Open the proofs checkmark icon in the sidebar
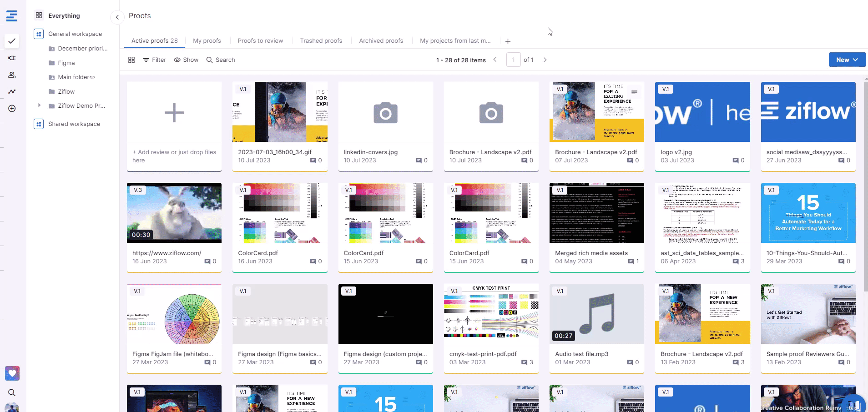Screen dimensions: 868x412 12,41
